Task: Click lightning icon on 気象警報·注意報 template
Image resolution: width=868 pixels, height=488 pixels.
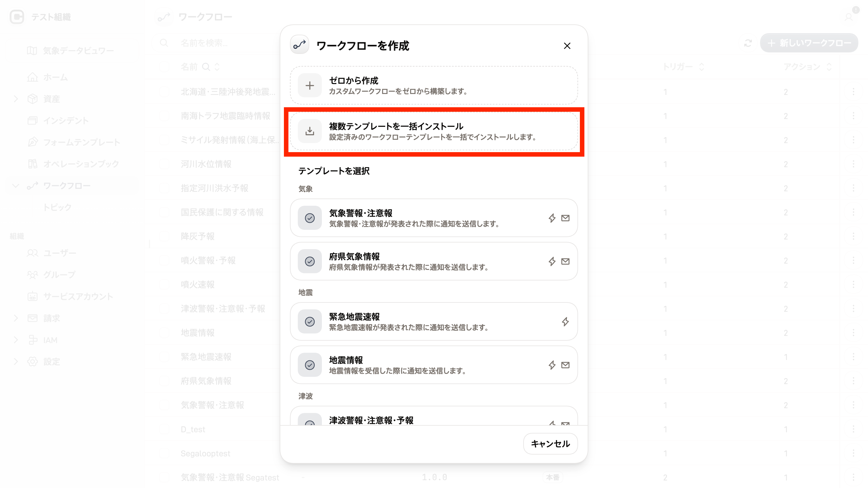Action: coord(552,218)
